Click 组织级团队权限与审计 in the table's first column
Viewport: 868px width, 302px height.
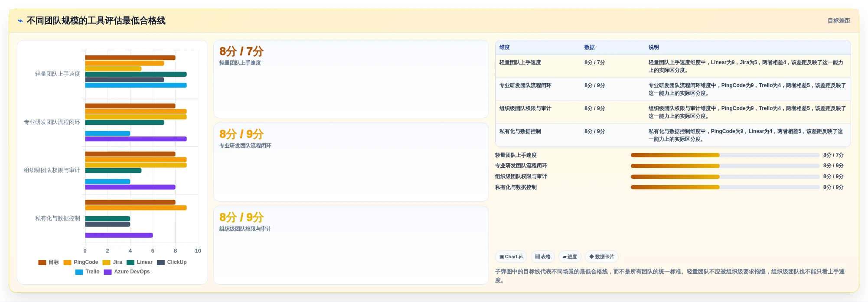tap(525, 108)
